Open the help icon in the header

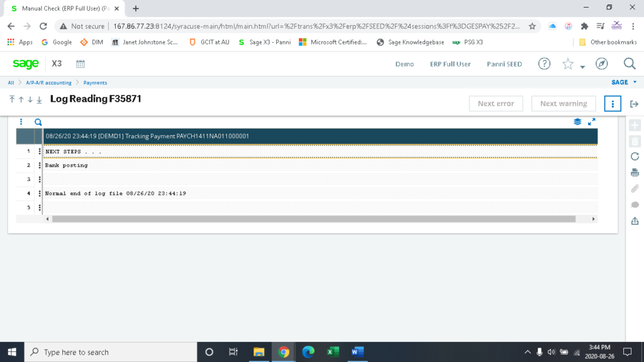(x=544, y=63)
